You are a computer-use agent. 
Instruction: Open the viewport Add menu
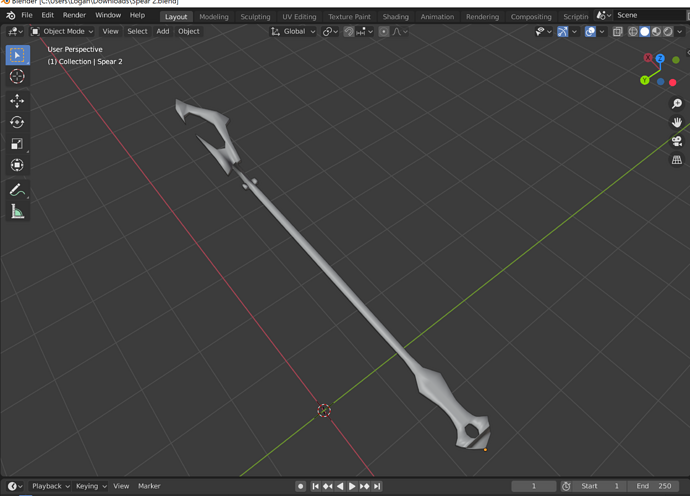pyautogui.click(x=163, y=32)
